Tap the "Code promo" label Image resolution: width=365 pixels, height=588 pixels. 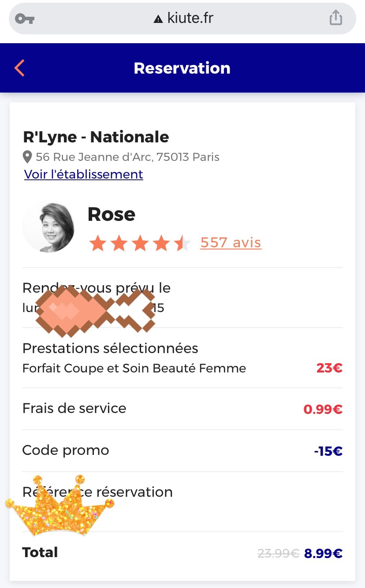66,450
